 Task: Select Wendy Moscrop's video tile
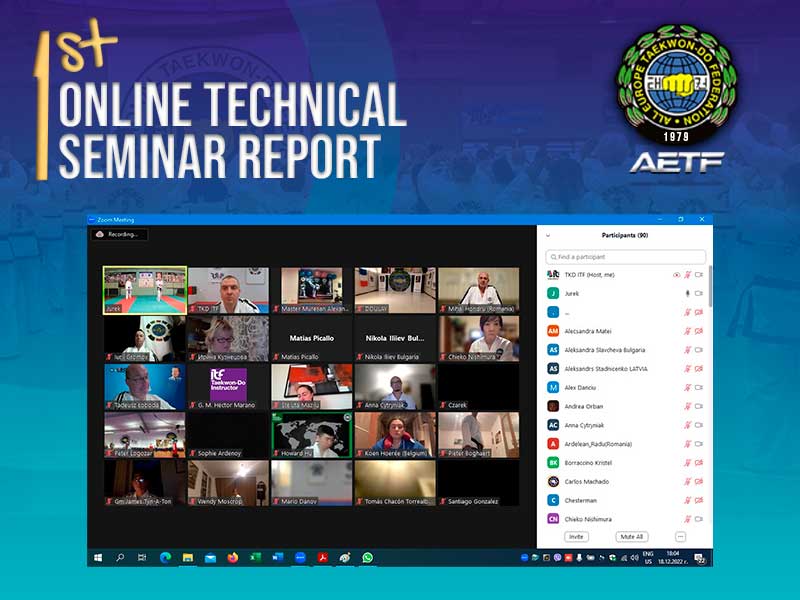point(228,483)
